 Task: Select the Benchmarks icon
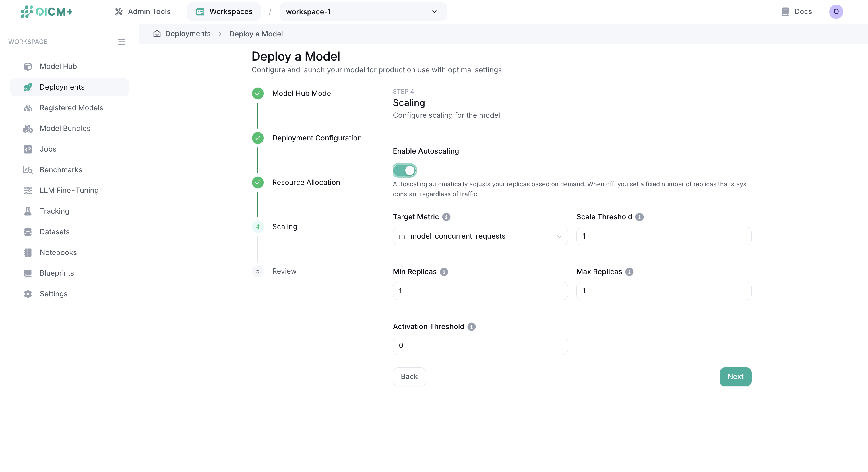[28, 170]
